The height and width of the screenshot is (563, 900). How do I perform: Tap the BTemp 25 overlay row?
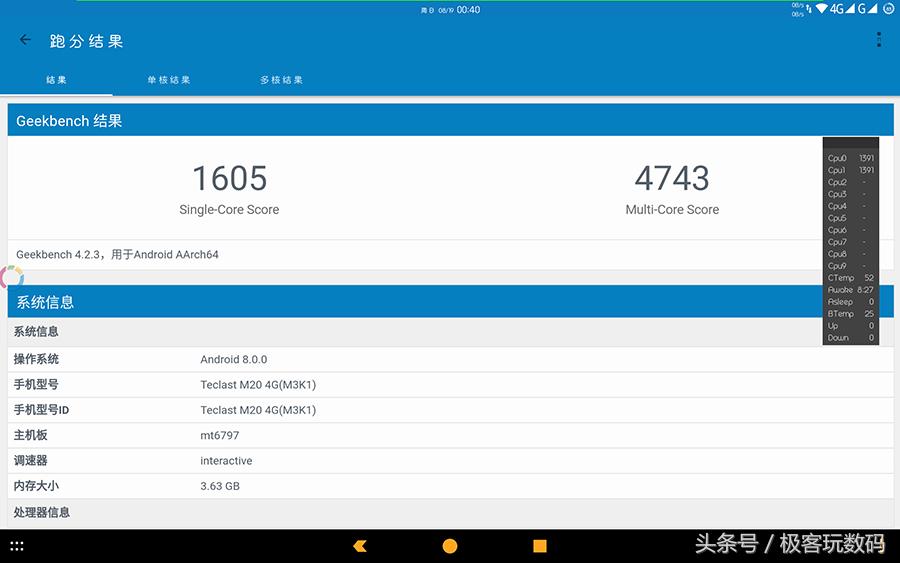pos(851,314)
